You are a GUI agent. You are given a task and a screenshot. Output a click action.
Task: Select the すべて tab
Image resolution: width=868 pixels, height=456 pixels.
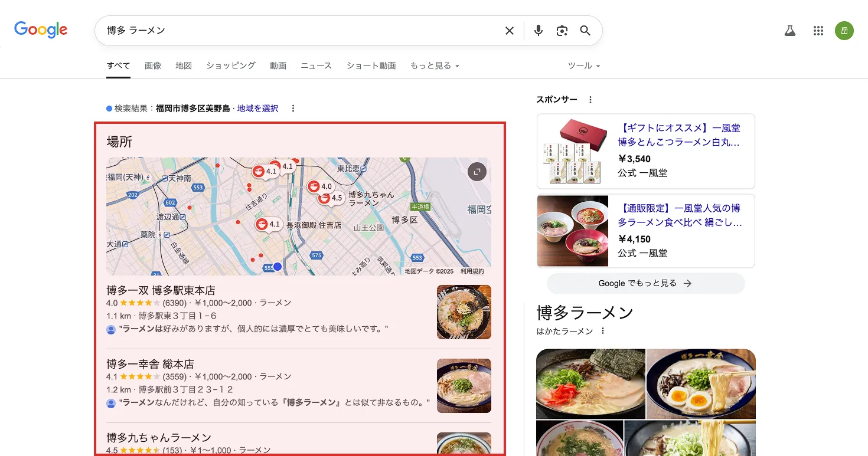coord(118,65)
